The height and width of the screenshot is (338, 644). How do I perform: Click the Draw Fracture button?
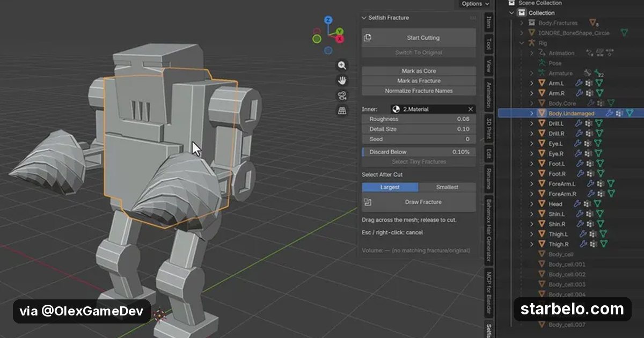coord(419,202)
